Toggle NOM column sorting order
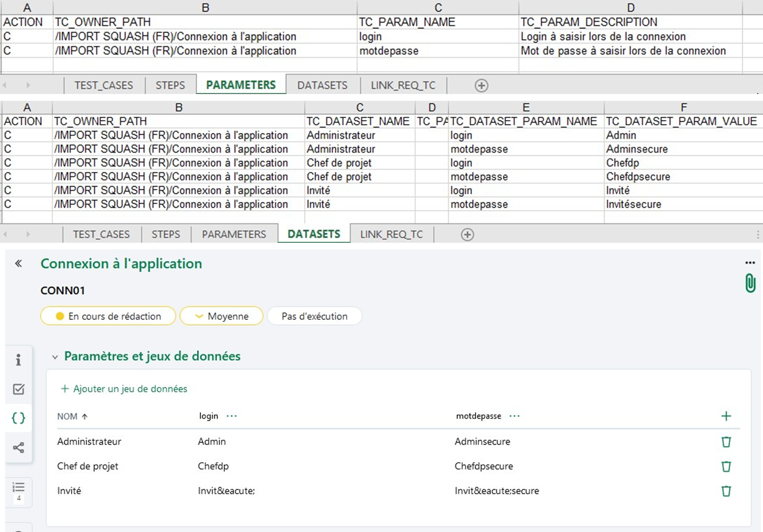 (x=85, y=416)
